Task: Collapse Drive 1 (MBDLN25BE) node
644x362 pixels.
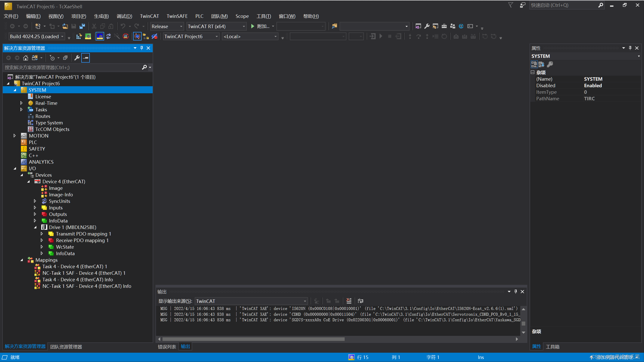Action: [35, 227]
